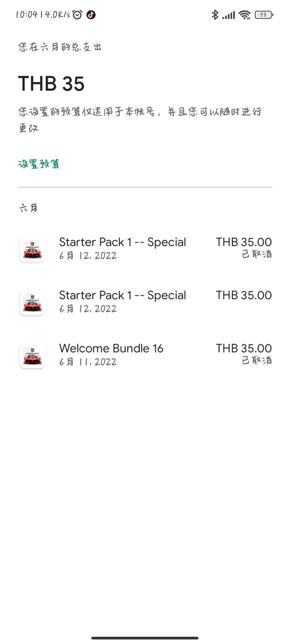Select the non-cancelled Starter Pack 1 -- Special title
The image size is (290, 644).
(122, 295)
